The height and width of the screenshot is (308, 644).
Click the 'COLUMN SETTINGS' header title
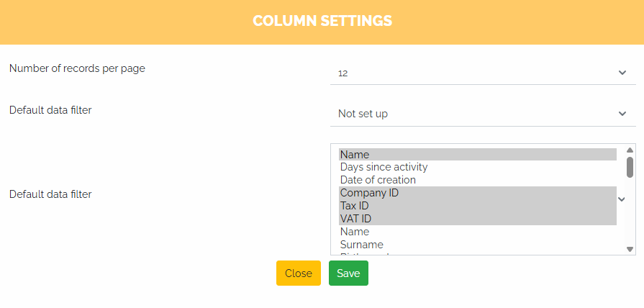click(322, 21)
